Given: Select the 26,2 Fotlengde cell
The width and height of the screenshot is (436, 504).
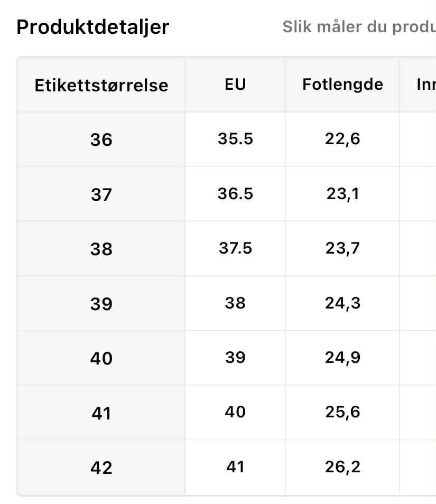Looking at the screenshot, I should (x=342, y=467).
